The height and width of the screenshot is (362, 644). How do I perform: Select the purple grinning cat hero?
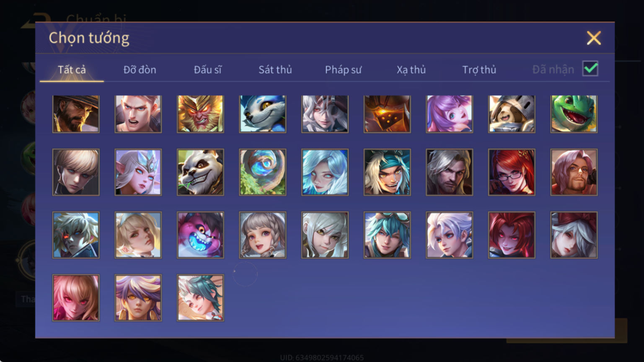200,235
